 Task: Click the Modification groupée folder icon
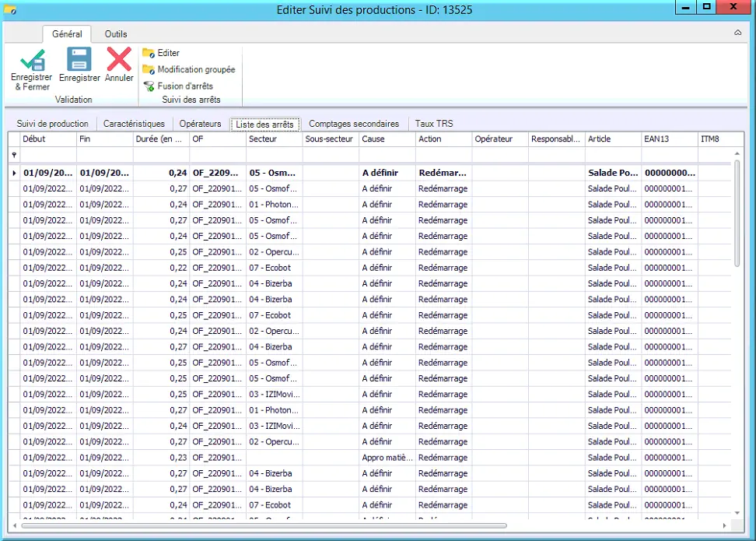149,69
